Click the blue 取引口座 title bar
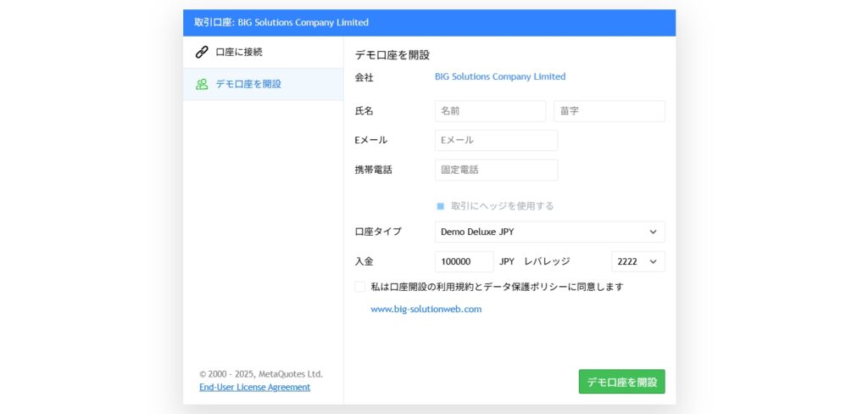Screen dimensions: 868x414 [429, 22]
